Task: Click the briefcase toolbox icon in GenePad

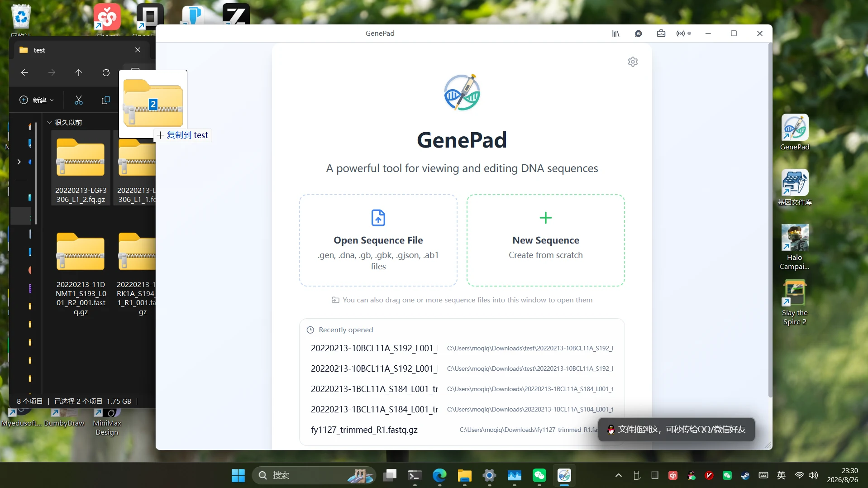Action: (x=661, y=33)
